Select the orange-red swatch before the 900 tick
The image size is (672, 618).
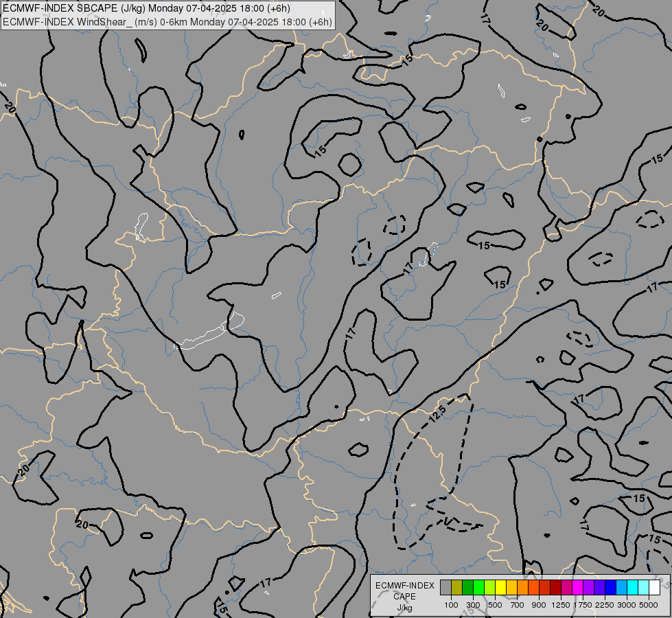(533, 587)
